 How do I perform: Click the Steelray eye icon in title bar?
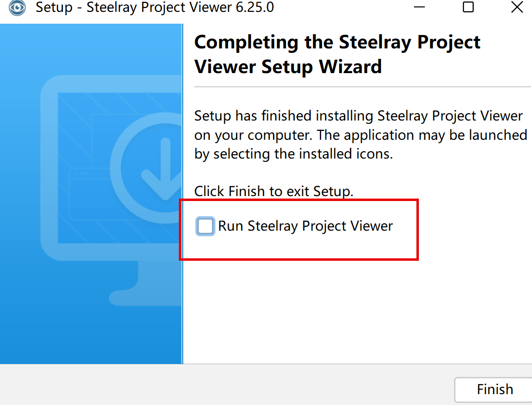click(x=17, y=7)
